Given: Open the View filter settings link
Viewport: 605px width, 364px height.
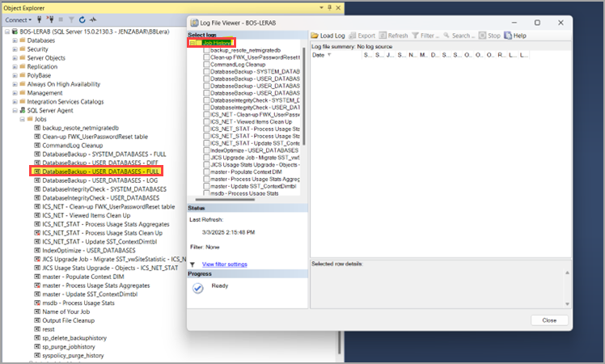Looking at the screenshot, I should click(225, 265).
